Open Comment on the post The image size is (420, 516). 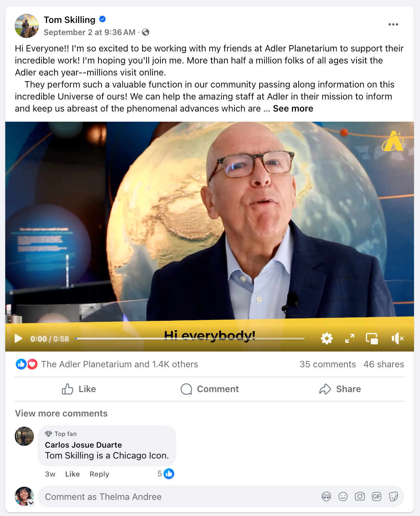[x=210, y=389]
